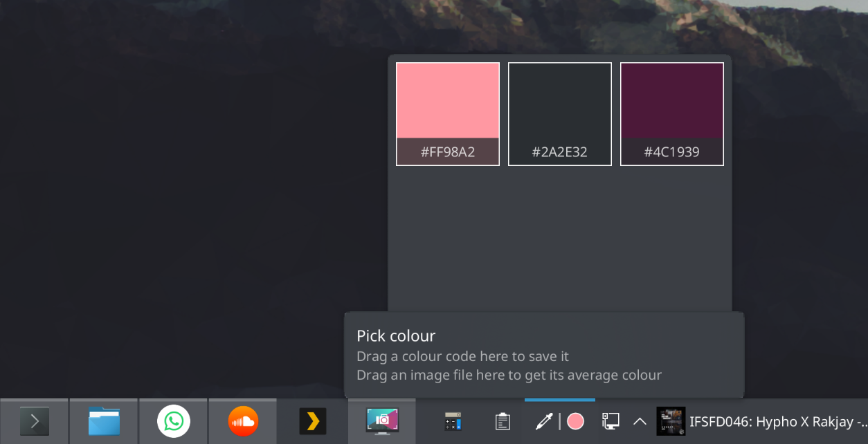868x444 pixels.
Task: Select the pink colour swatch square
Action: click(448, 101)
